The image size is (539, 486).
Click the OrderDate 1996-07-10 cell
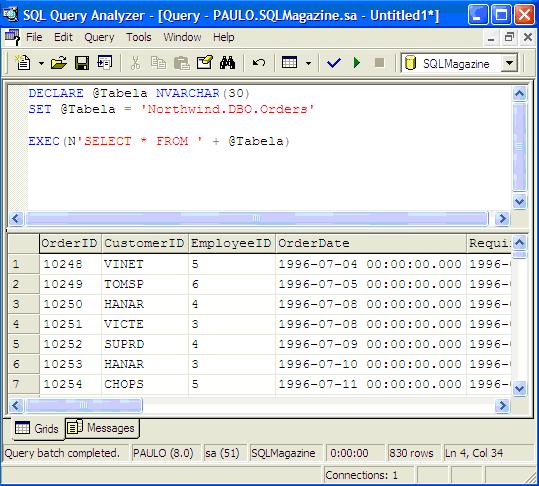tap(371, 364)
